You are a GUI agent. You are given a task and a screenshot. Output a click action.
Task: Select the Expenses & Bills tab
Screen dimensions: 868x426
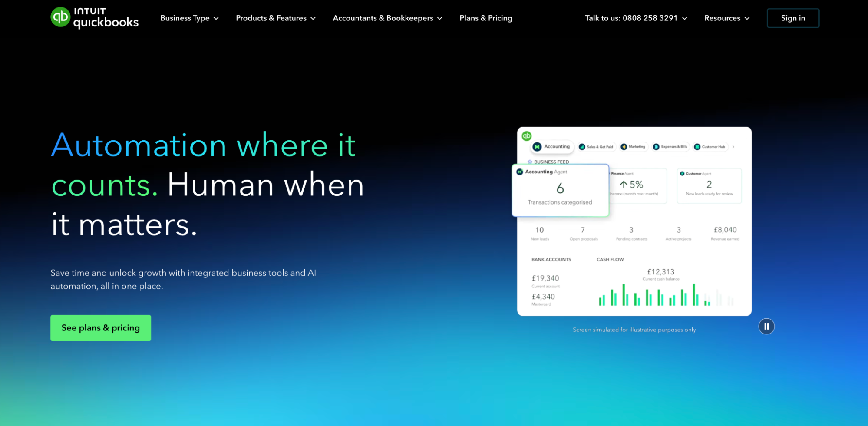click(670, 147)
